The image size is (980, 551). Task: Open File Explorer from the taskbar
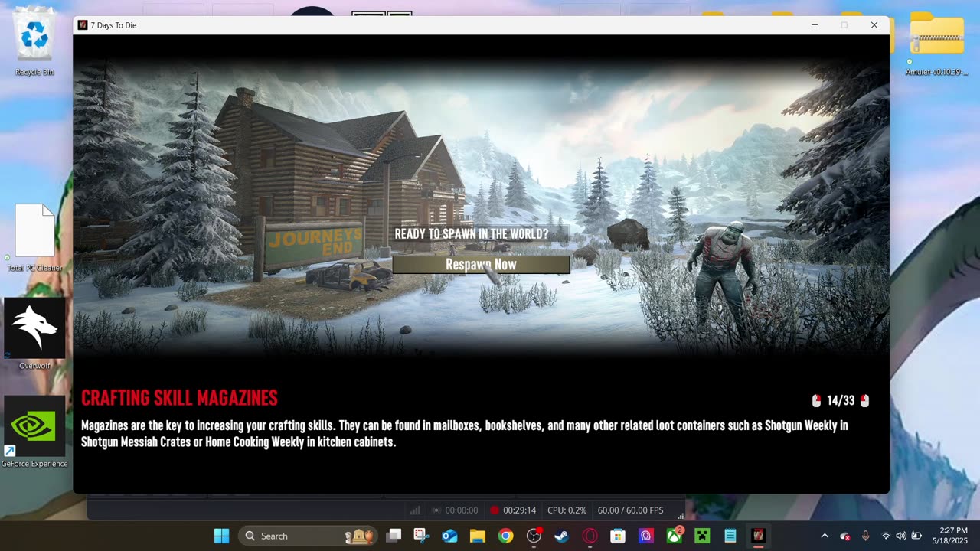(478, 536)
